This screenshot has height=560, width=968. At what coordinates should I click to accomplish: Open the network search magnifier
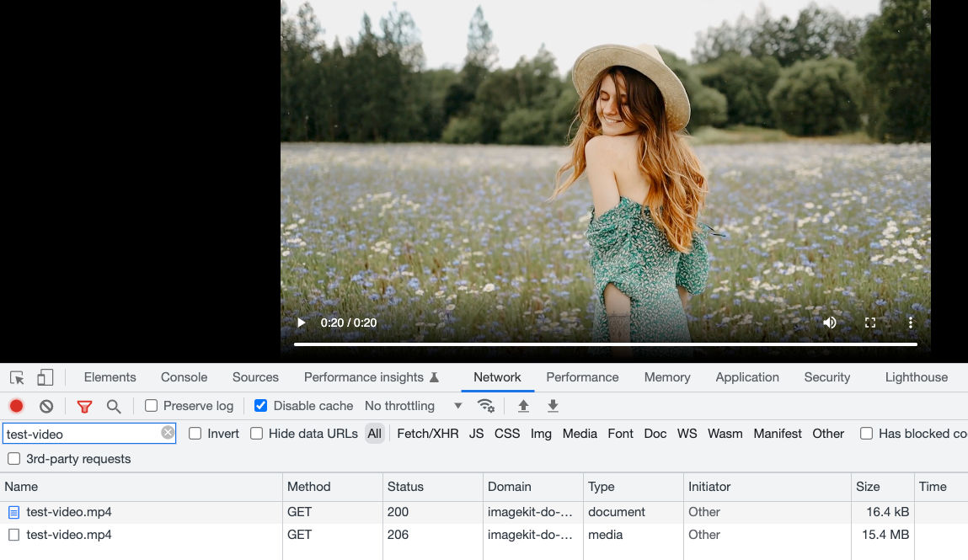click(x=114, y=406)
